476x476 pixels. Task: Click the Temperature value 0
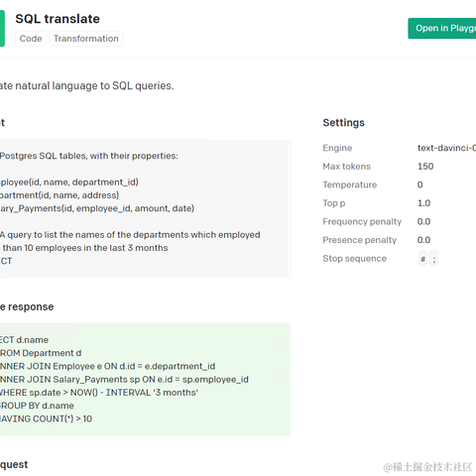pyautogui.click(x=419, y=184)
